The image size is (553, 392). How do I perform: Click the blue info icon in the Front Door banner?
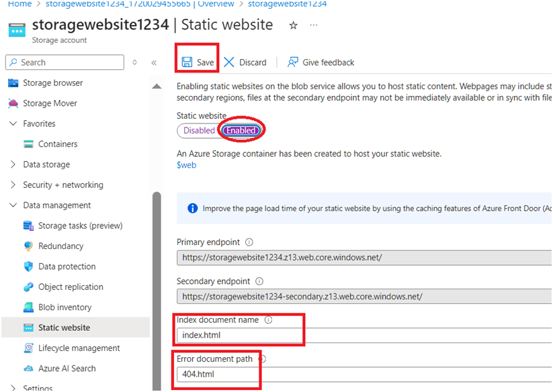point(193,208)
